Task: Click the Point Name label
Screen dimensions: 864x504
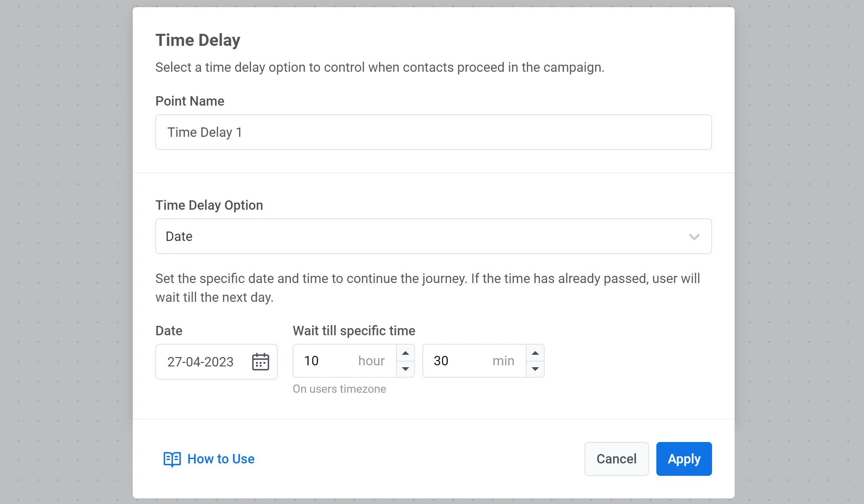Action: coord(190,101)
